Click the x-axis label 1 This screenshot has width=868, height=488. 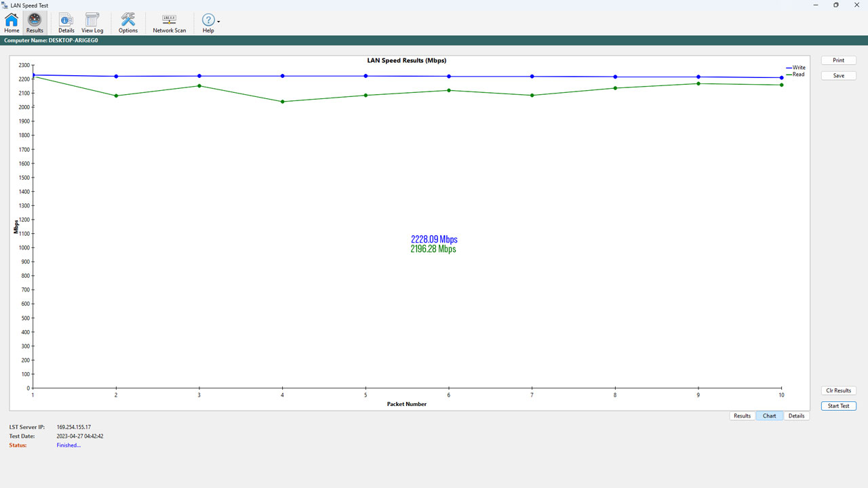[33, 395]
